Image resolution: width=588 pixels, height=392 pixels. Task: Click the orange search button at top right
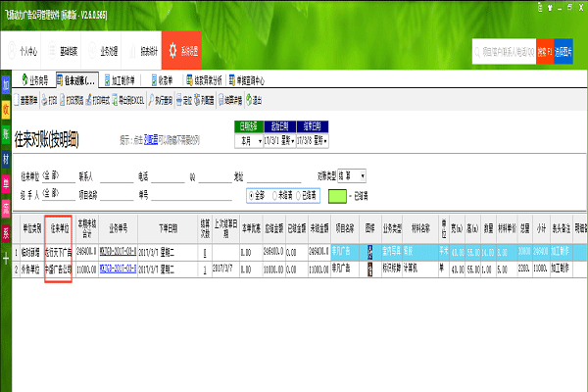544,49
